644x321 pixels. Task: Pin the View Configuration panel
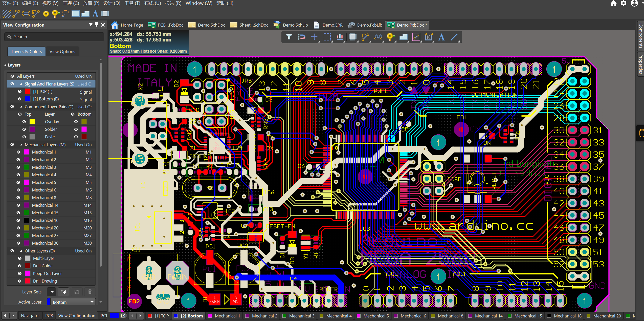point(97,25)
